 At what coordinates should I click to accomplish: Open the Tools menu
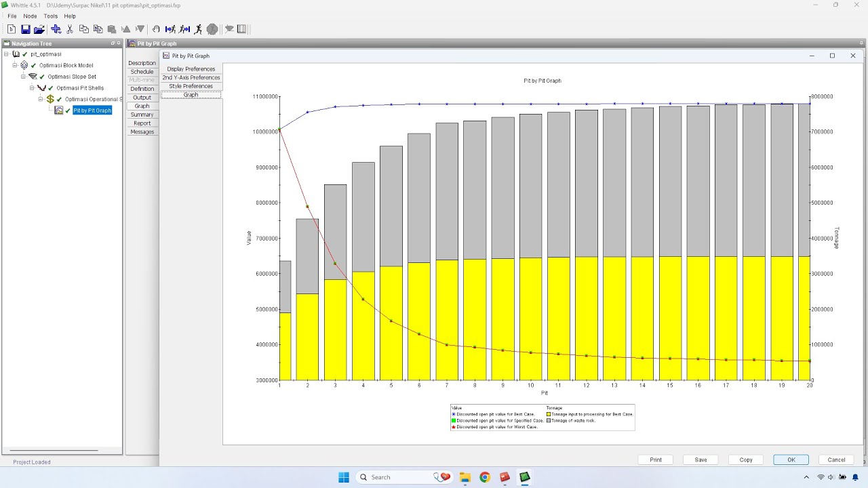[x=51, y=16]
